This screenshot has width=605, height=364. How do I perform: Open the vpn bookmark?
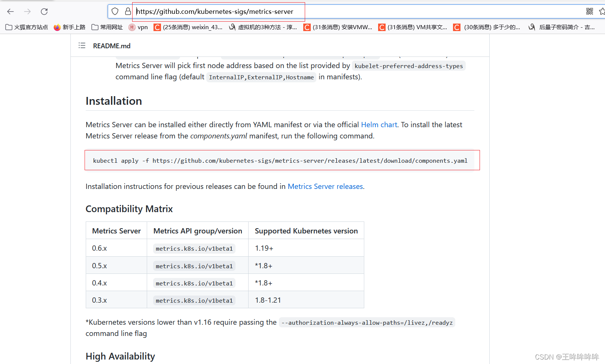(x=138, y=27)
